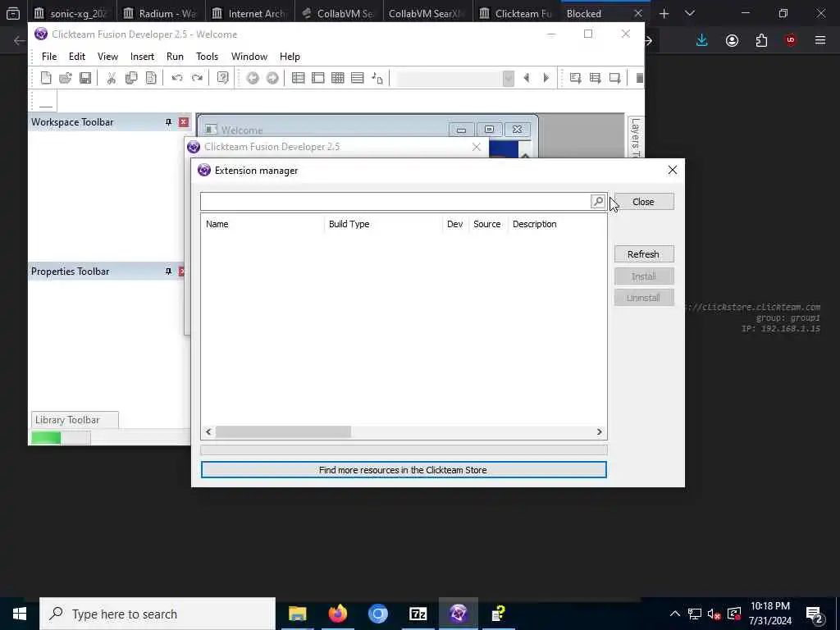Open the browser account icon
The width and height of the screenshot is (840, 630).
click(733, 41)
